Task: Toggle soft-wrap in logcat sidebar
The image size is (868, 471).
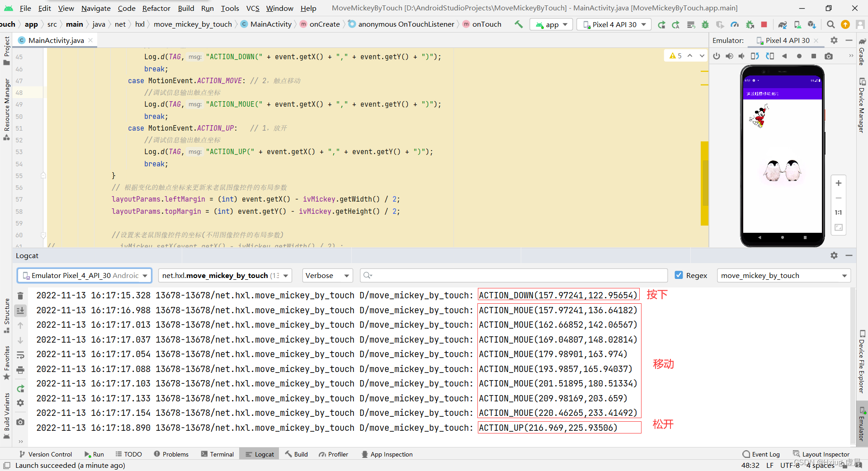Action: [x=20, y=355]
